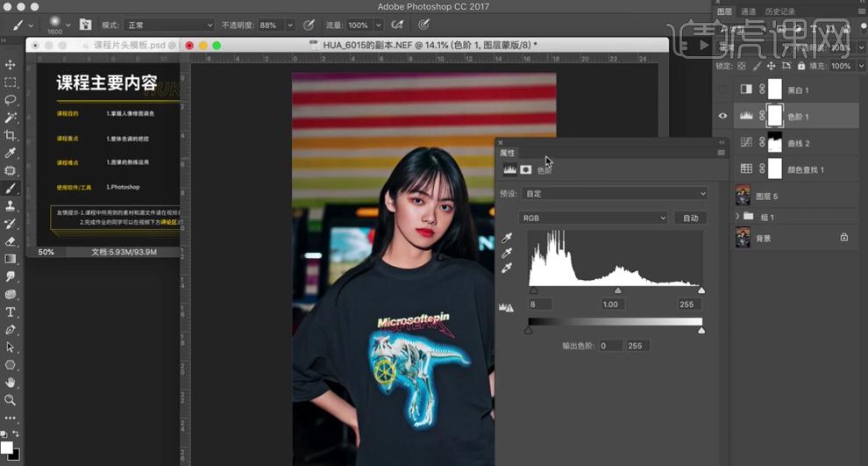Select the Crop tool
Screen dimensions: 868x466
tap(10, 135)
